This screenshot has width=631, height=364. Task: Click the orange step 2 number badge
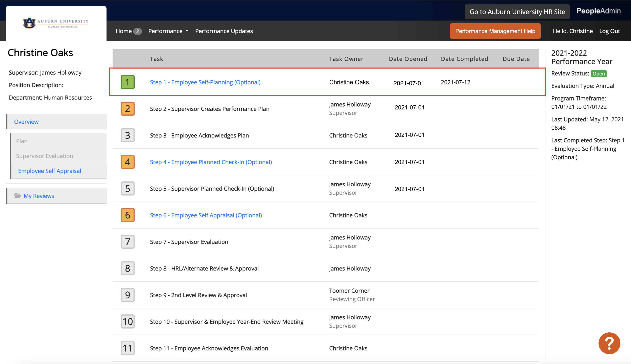click(x=128, y=108)
